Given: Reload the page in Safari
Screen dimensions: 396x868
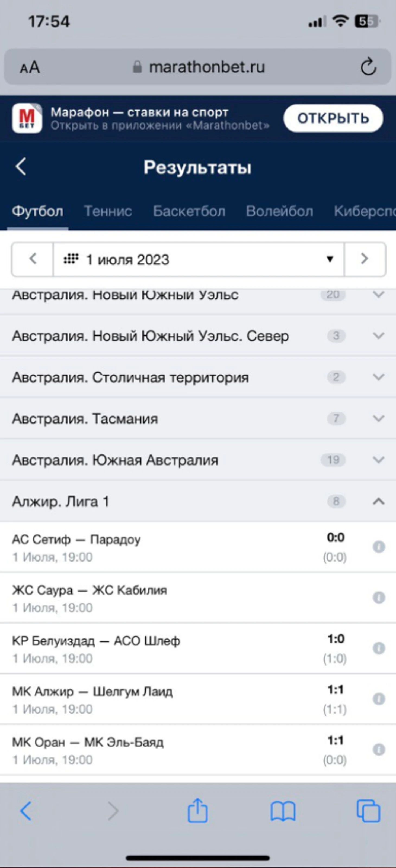Looking at the screenshot, I should click(368, 67).
